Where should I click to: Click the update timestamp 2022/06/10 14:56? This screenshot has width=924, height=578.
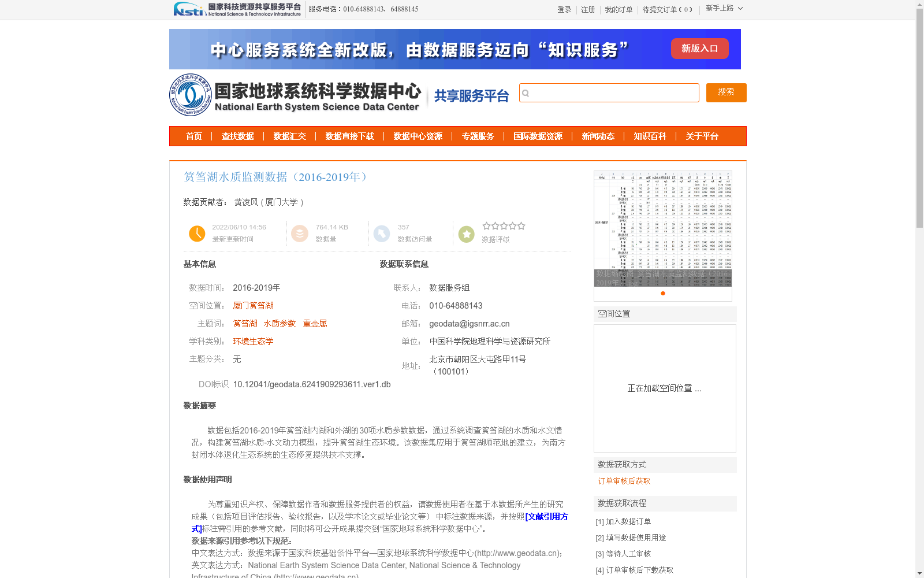coord(239,227)
